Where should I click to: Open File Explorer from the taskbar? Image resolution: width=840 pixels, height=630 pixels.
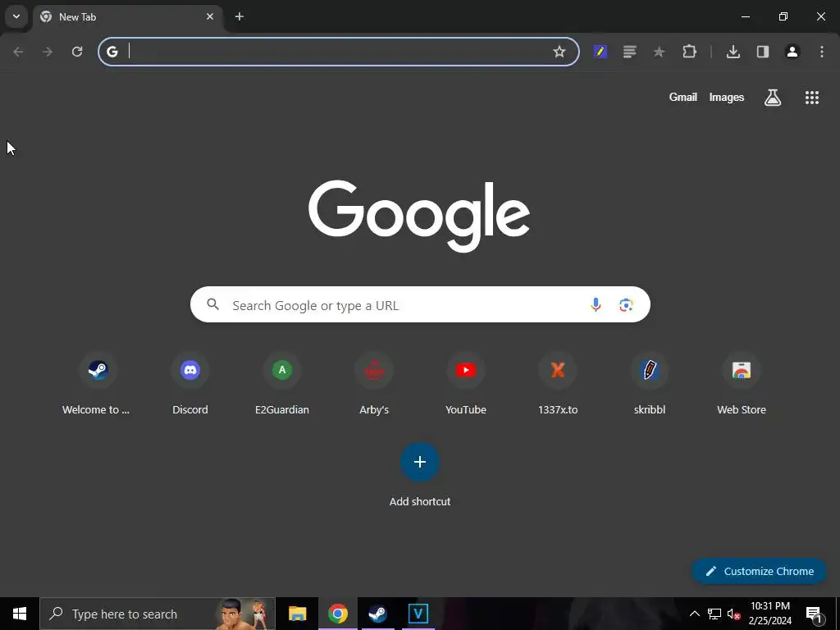[297, 614]
